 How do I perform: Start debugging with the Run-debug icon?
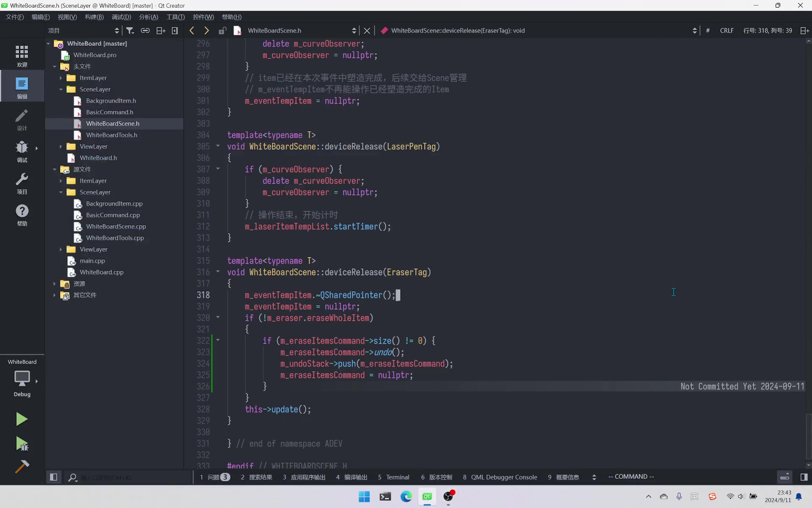[x=22, y=444]
